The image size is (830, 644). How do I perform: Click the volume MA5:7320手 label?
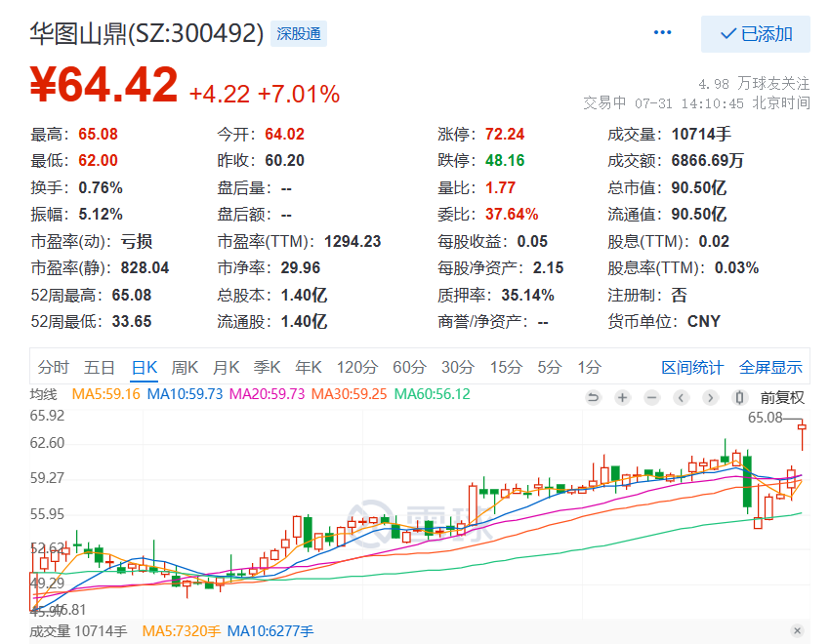(x=182, y=631)
